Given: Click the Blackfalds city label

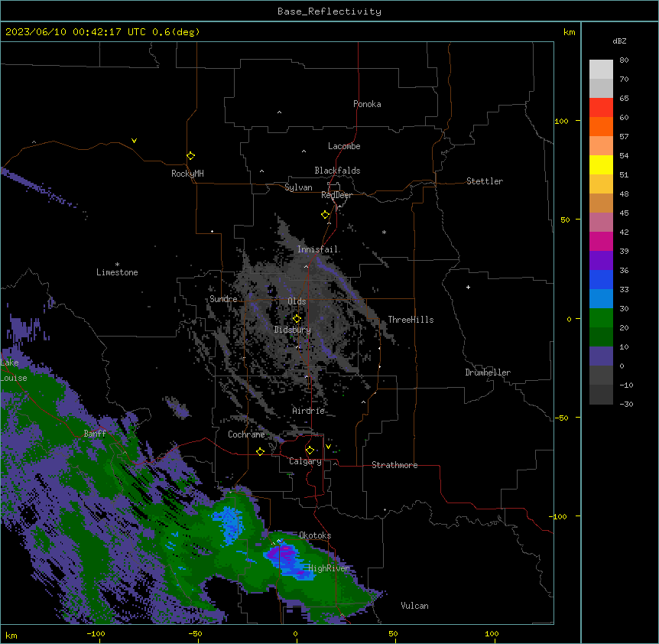Looking at the screenshot, I should click(x=337, y=171).
